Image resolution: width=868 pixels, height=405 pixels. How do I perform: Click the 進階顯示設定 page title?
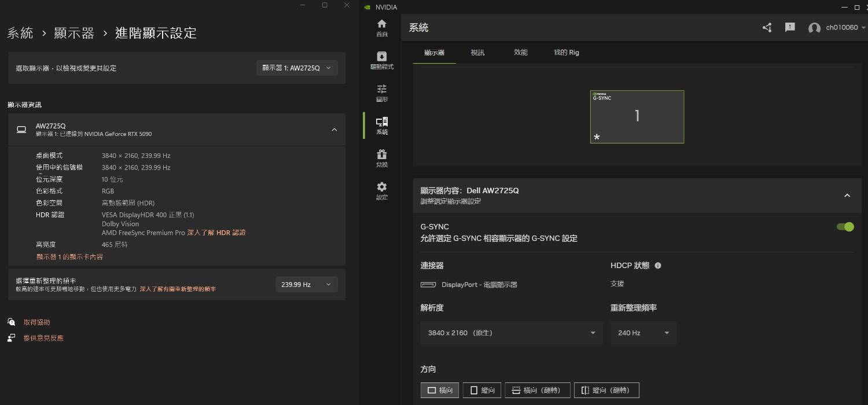coord(156,33)
